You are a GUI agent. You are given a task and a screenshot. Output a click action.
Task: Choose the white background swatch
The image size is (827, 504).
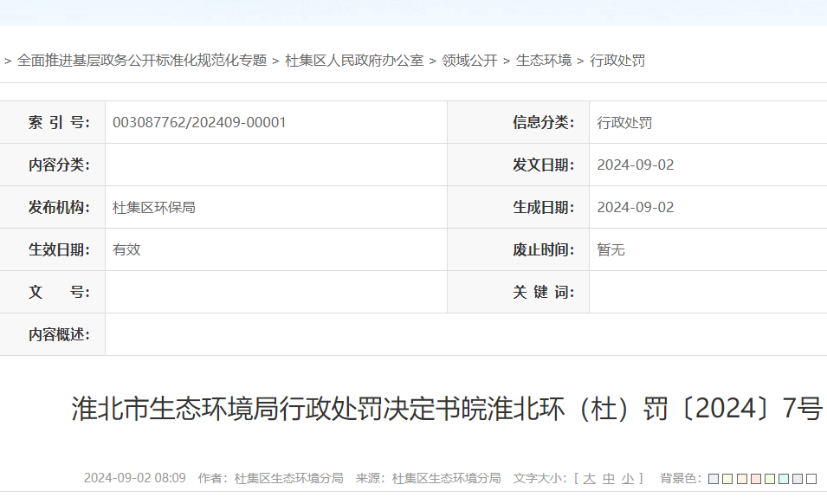(811, 479)
